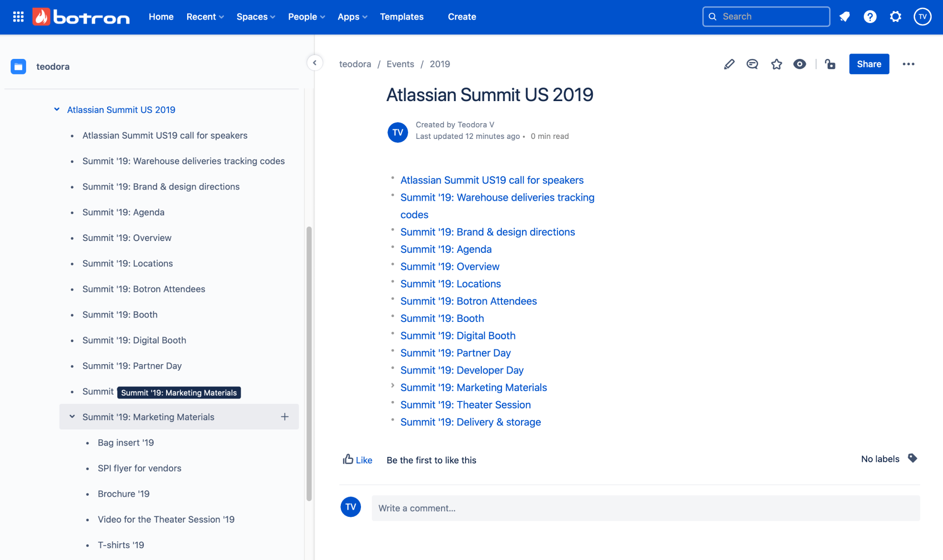Collapse the Atlassian Summit US 2019 tree
This screenshot has height=560, width=943.
(x=56, y=109)
